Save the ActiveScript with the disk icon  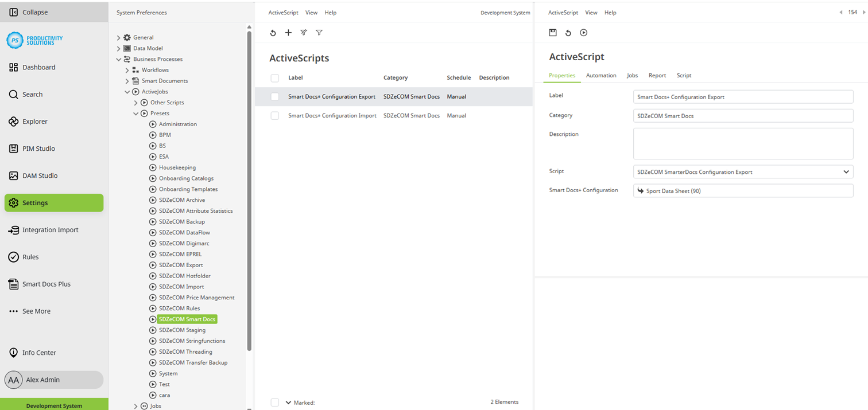(x=553, y=33)
